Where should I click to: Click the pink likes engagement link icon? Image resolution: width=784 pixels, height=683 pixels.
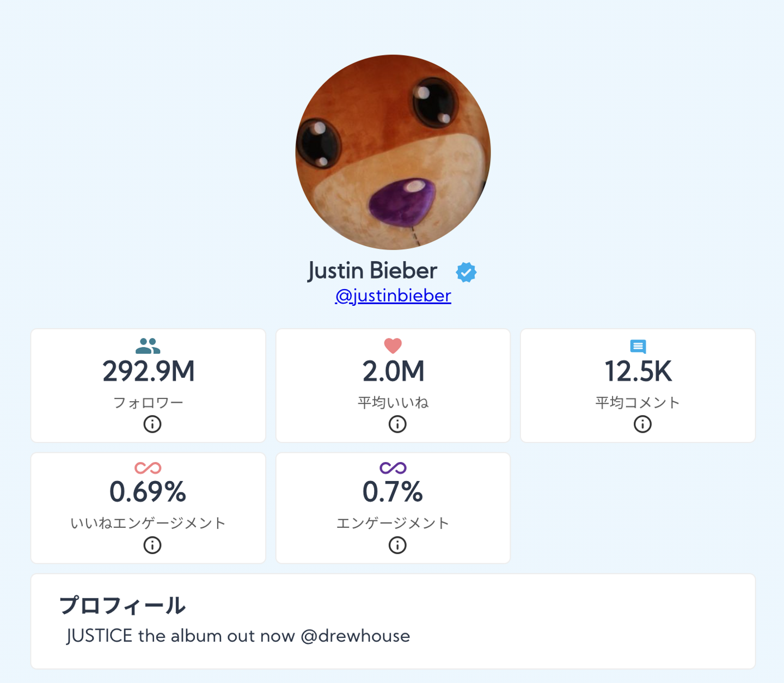click(x=148, y=467)
